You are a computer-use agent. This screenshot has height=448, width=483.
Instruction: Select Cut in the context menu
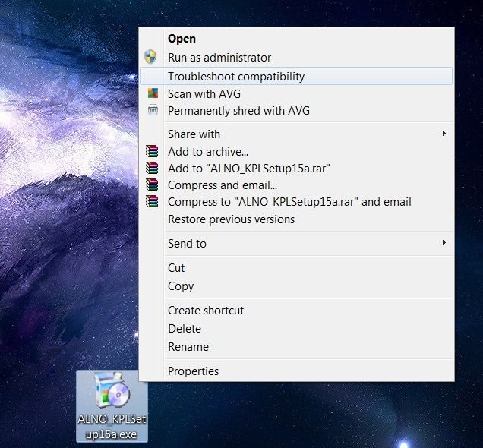click(176, 268)
